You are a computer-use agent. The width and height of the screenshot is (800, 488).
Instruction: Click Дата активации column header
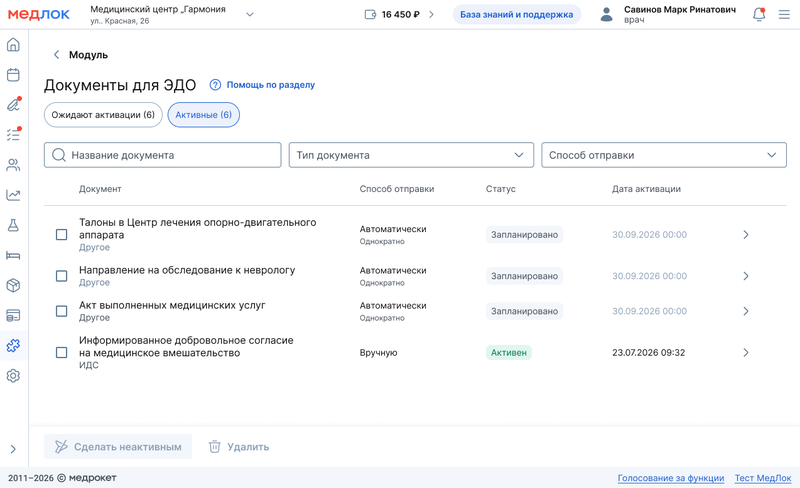tap(646, 189)
